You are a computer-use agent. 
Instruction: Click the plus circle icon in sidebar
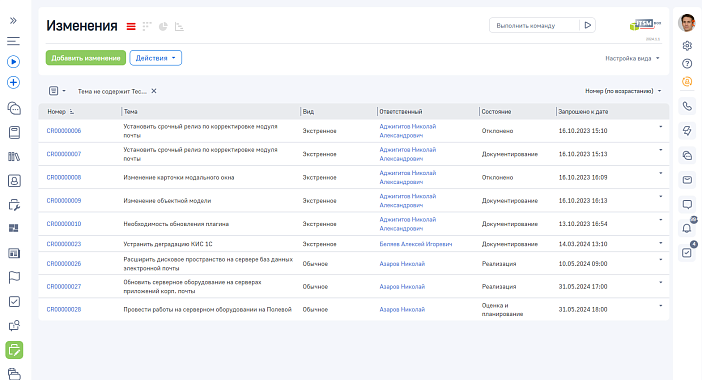click(x=13, y=82)
